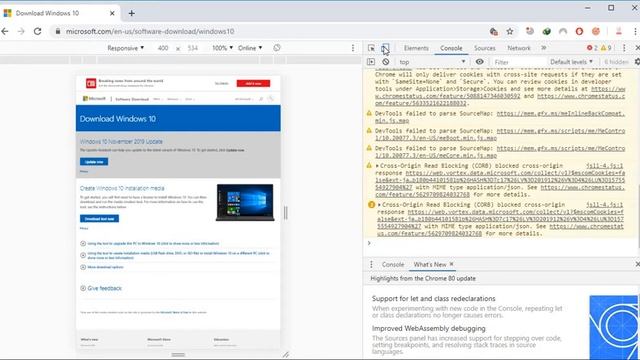
Task: Grab the corner viewport resize handle
Action: (285, 355)
